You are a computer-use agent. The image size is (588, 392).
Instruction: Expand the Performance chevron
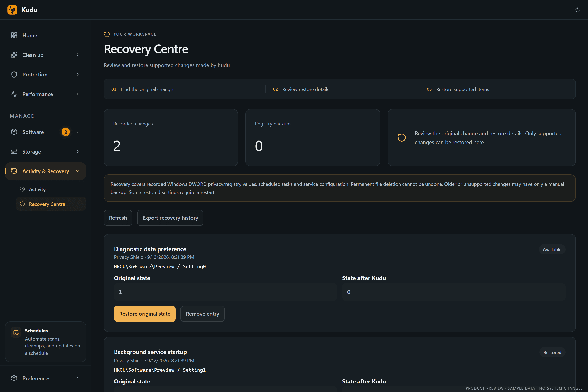click(78, 94)
